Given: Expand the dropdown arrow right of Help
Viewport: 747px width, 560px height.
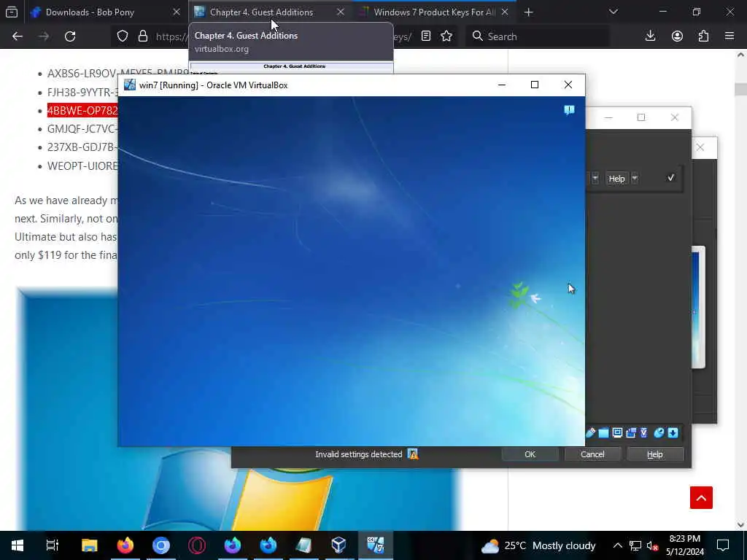Looking at the screenshot, I should click(635, 179).
